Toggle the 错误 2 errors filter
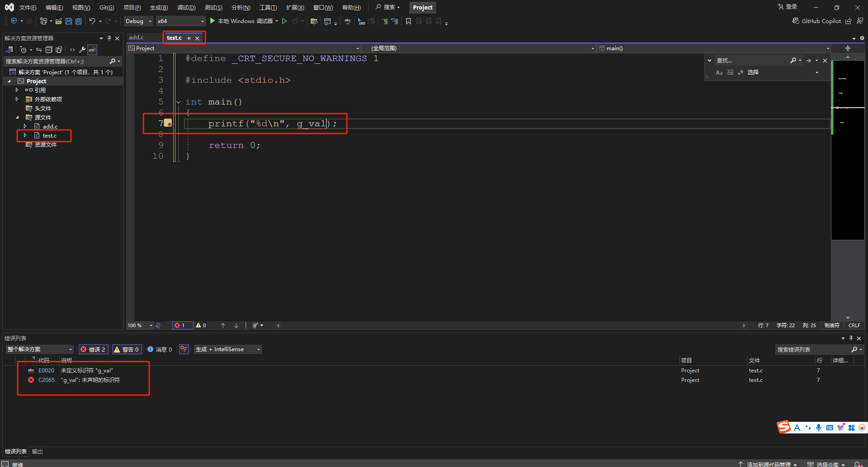The image size is (868, 467). point(93,349)
